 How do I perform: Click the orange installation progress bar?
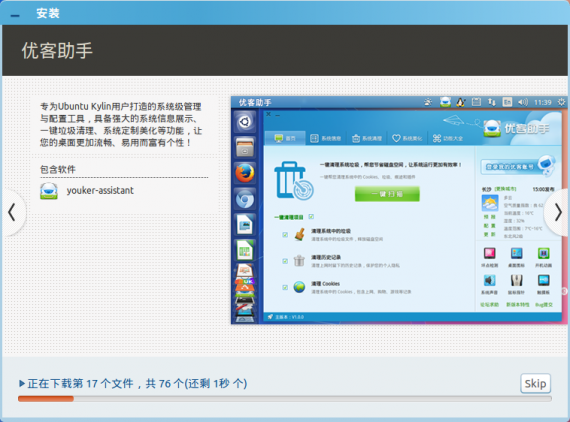tap(46, 399)
